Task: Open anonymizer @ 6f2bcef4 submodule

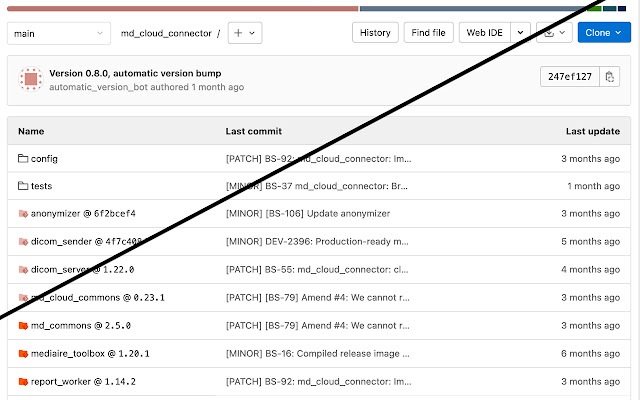Action: [x=83, y=213]
